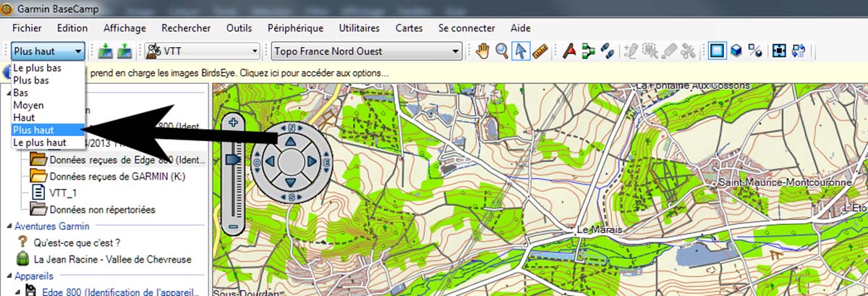
Task: Collapse the Aventures Garmin section
Action: click(x=9, y=227)
